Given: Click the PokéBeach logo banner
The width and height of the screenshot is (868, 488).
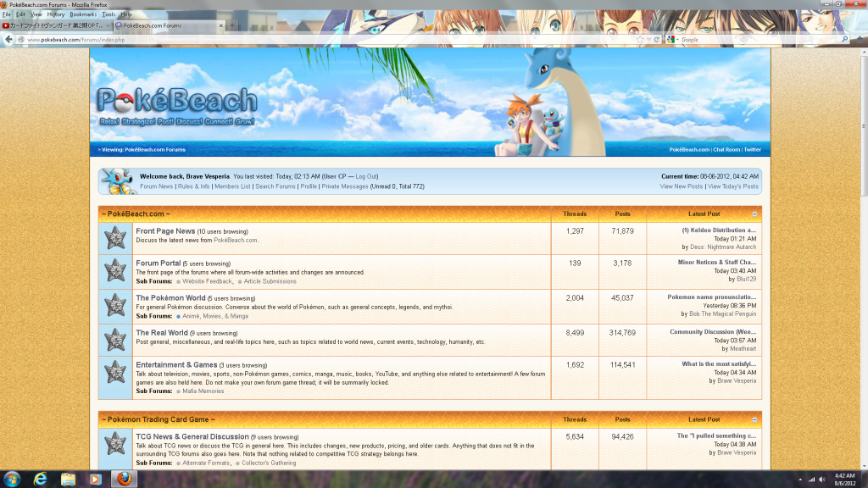Looking at the screenshot, I should click(x=176, y=105).
